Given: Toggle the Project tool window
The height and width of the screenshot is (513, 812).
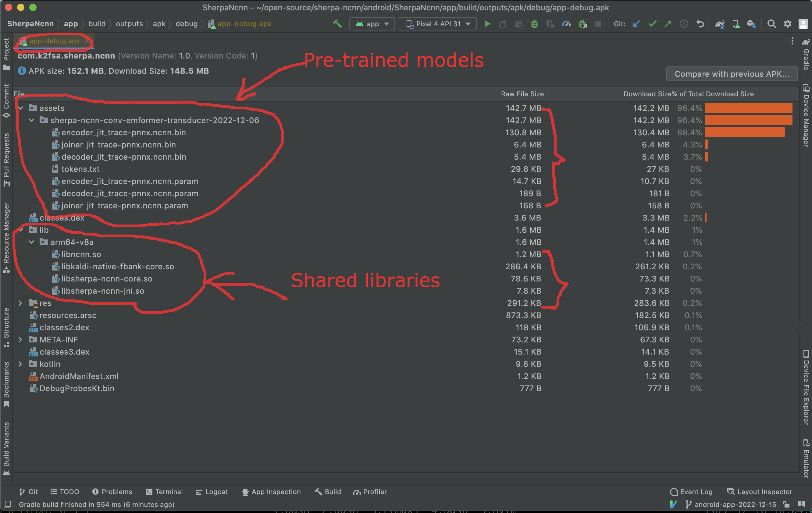Looking at the screenshot, I should 6,54.
